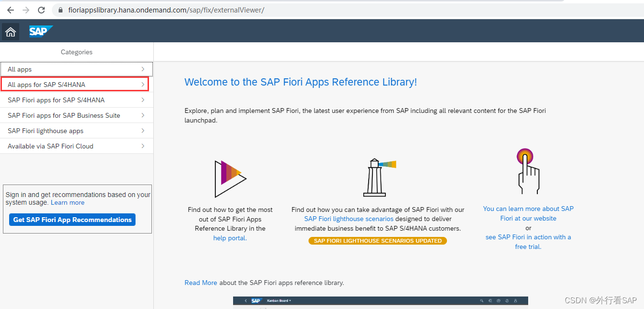Click the Categories panel heading
The width and height of the screenshot is (644, 309).
pos(76,52)
